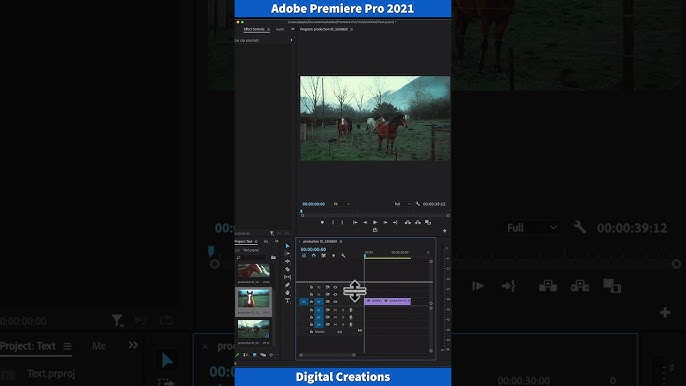Show overflow panels next to Audio tab
This screenshot has width=686, height=386.
(293, 29)
